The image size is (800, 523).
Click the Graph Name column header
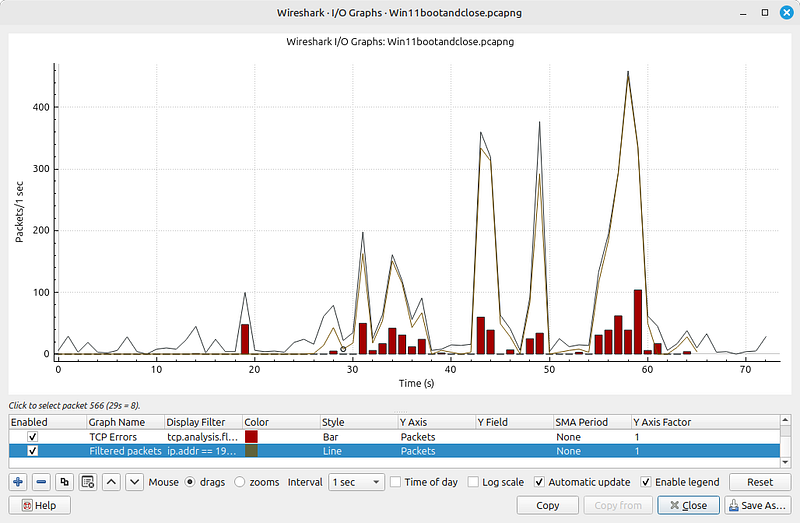coord(126,422)
